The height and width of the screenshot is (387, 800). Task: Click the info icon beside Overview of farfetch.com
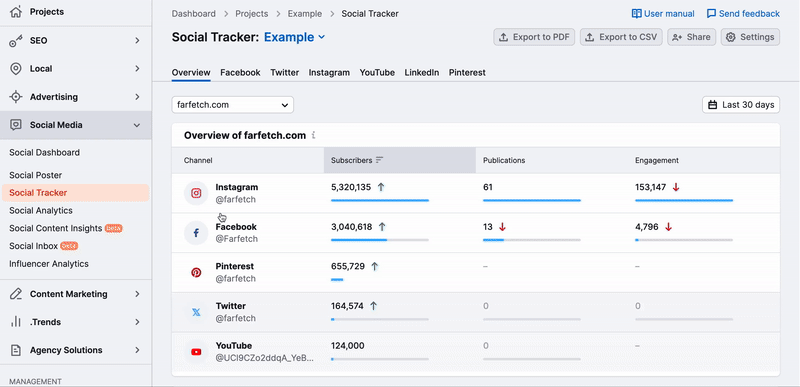tap(314, 136)
